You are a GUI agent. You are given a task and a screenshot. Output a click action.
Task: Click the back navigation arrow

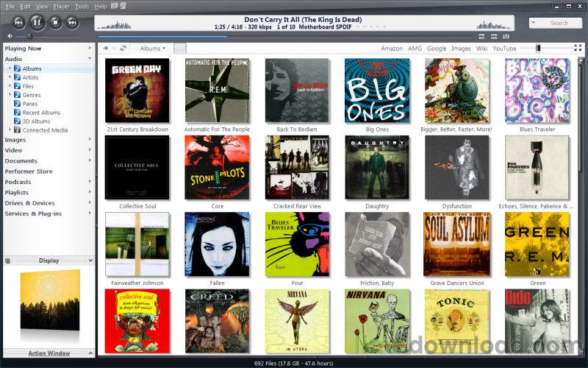click(x=106, y=49)
